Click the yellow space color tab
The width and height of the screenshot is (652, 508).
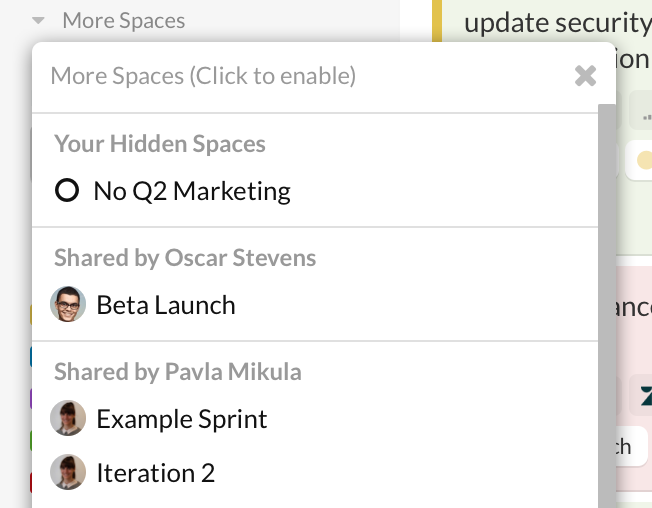click(31, 314)
